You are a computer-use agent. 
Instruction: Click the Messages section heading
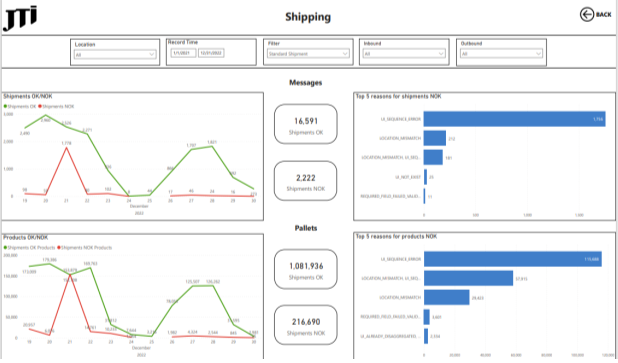[305, 83]
